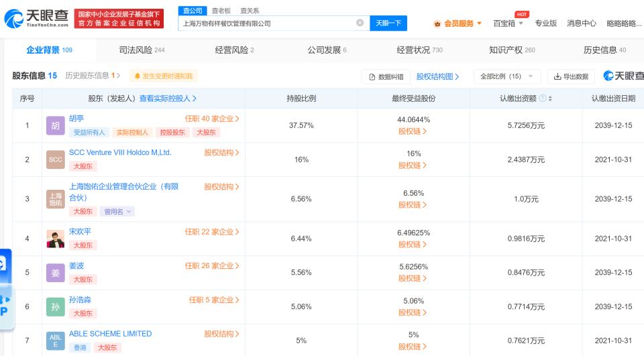
Task: Expand the 全部比例 (15) dropdown
Action: pyautogui.click(x=507, y=76)
